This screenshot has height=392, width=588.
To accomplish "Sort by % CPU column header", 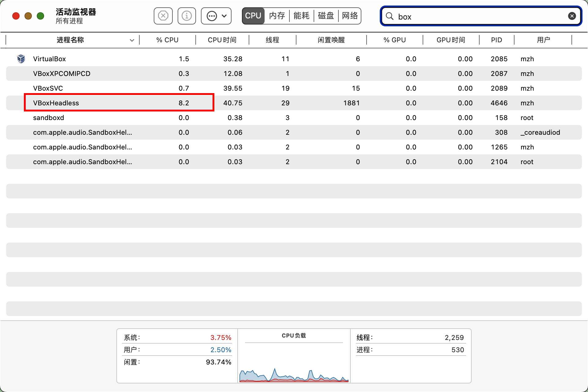I will click(x=167, y=40).
